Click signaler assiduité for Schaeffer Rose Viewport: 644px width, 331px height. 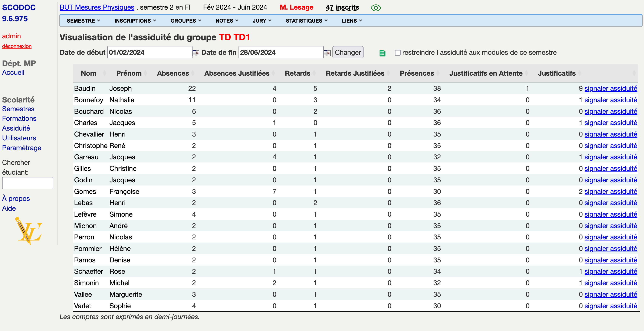point(611,272)
